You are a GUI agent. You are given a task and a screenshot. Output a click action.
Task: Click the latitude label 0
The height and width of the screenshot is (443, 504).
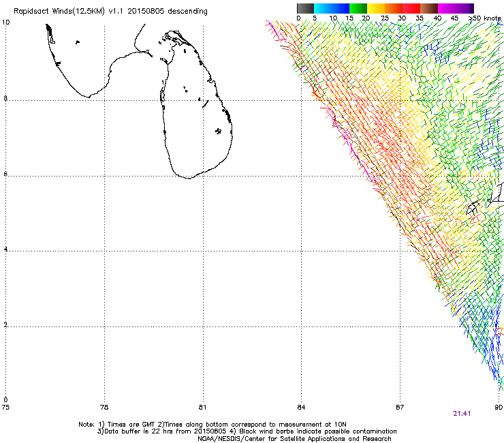click(x=5, y=400)
